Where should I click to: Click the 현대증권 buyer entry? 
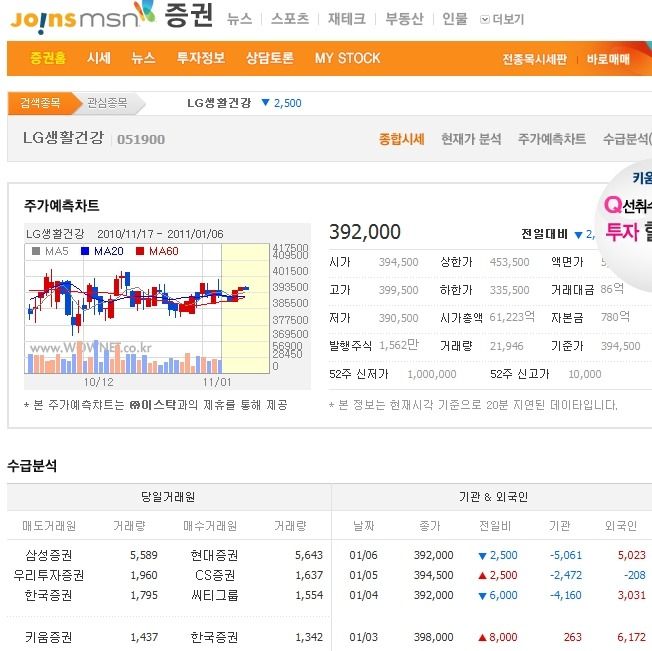pos(215,555)
